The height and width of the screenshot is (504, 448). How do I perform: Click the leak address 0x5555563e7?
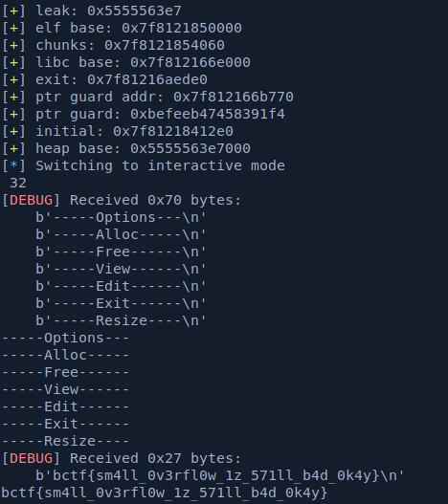point(134,11)
